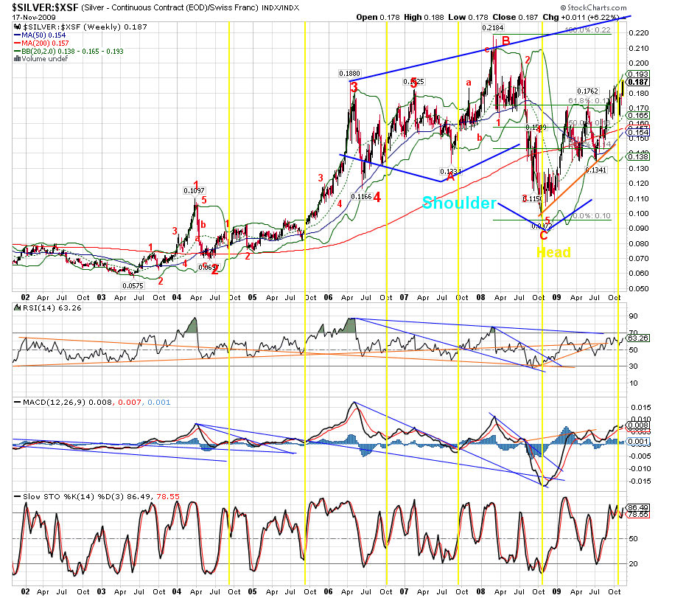Click the 0.1341 price label
700x598 pixels.
(x=596, y=170)
